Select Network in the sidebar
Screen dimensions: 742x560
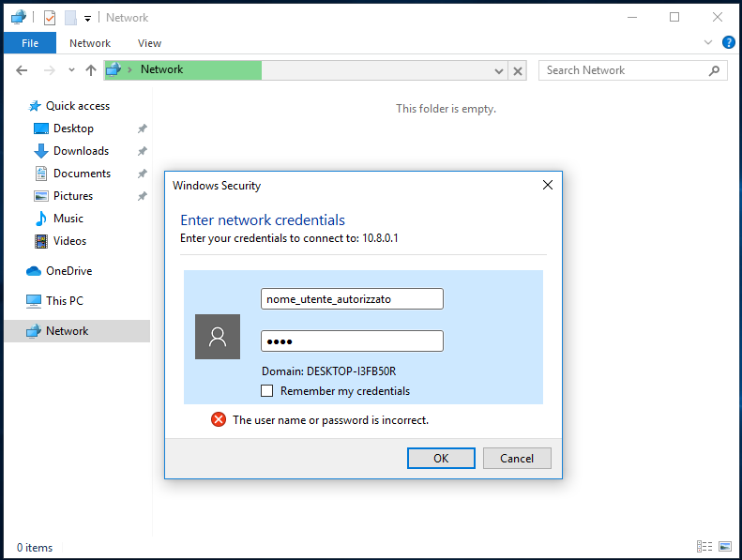pyautogui.click(x=77, y=331)
